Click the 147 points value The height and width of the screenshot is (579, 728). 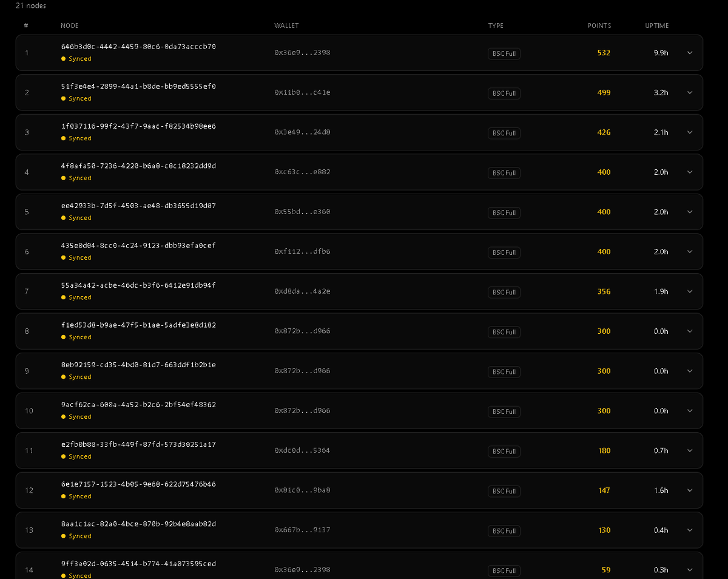[604, 490]
